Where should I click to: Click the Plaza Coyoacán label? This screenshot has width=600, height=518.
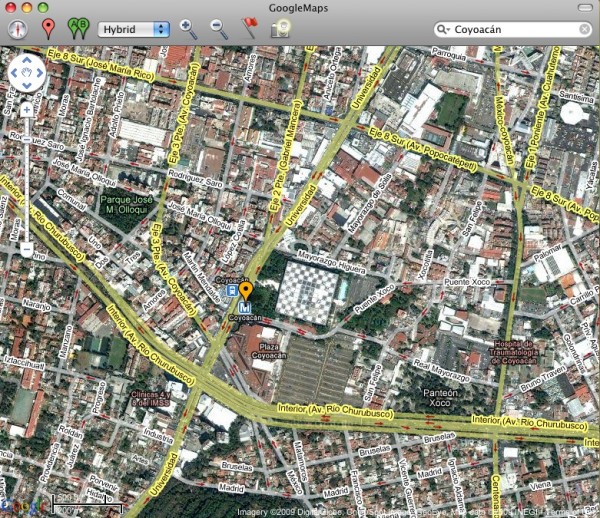[x=269, y=351]
